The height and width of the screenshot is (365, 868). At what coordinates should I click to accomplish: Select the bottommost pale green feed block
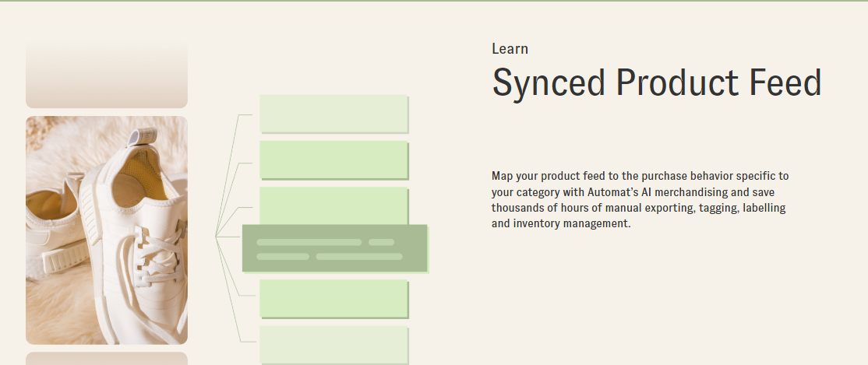(333, 346)
